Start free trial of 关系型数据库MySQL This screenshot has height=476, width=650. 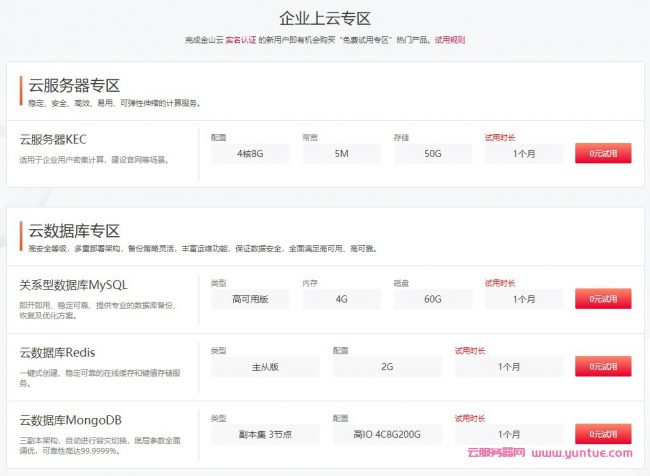pos(603,299)
